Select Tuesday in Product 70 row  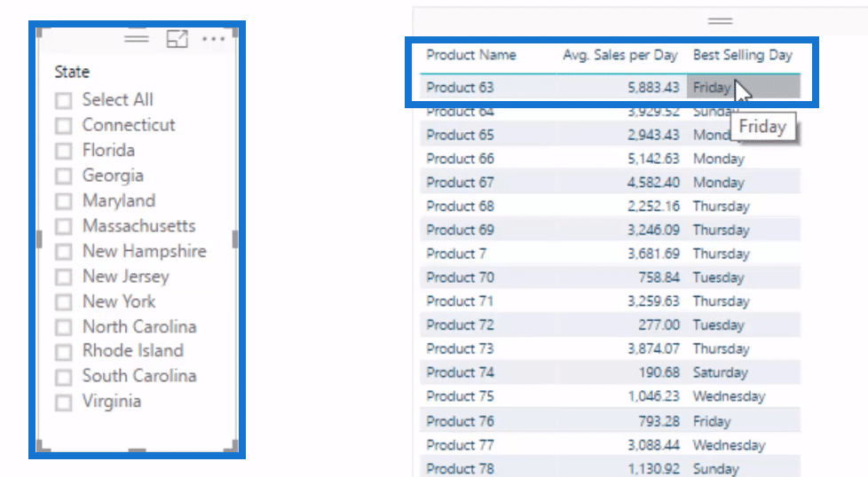tap(719, 278)
